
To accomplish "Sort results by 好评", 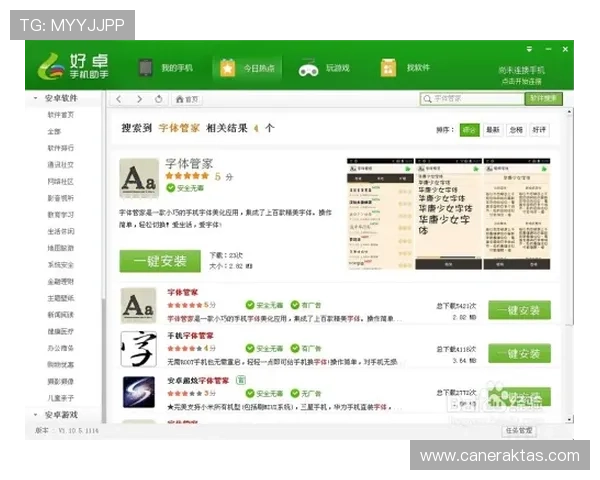I will 539,130.
